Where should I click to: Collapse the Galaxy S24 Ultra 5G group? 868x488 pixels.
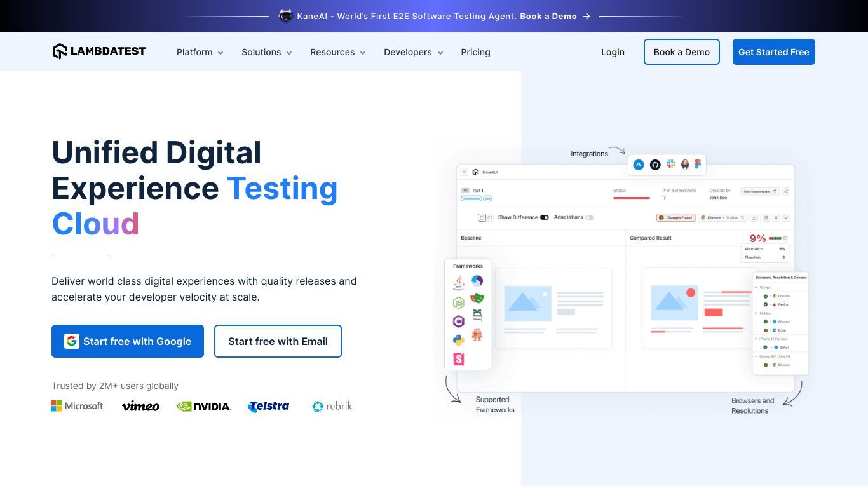coord(756,356)
